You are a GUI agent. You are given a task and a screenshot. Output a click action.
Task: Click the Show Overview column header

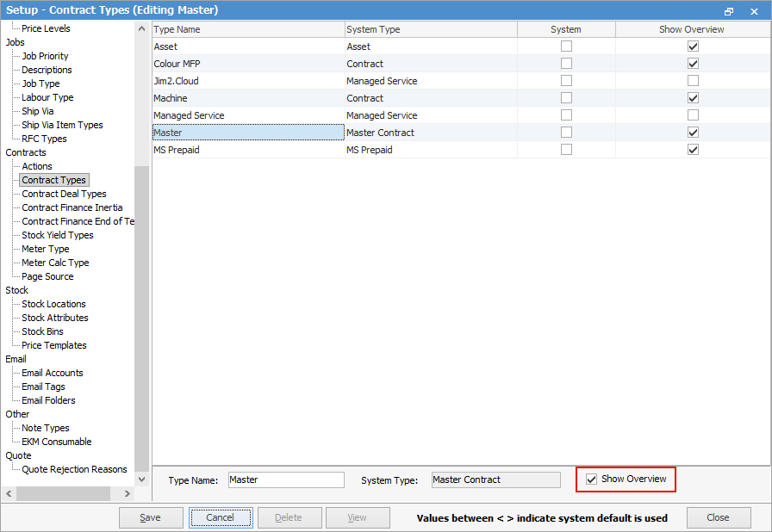692,29
